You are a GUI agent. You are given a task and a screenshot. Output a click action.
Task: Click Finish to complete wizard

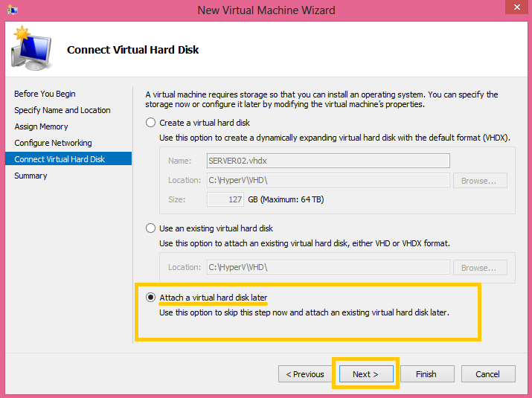pyautogui.click(x=427, y=374)
